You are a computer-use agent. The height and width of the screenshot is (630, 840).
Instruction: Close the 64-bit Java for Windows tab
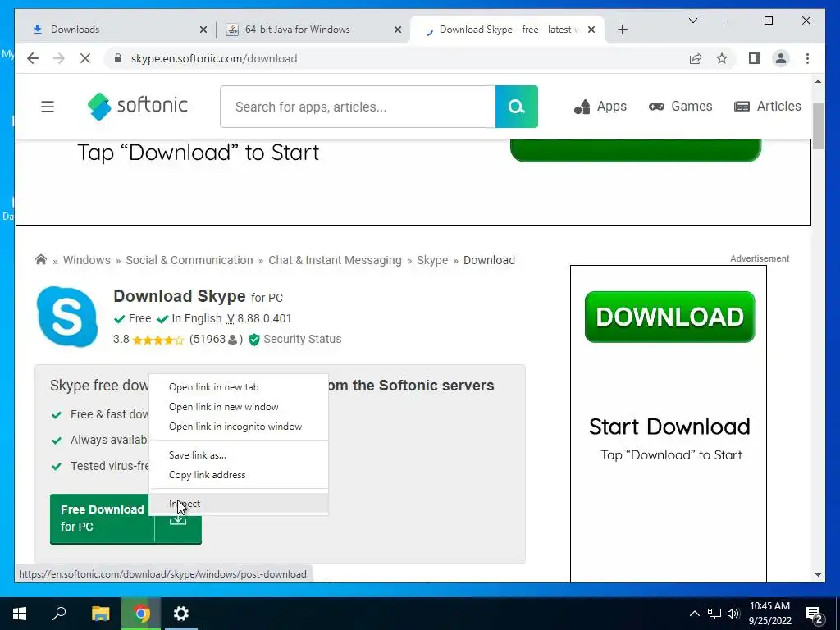398,30
